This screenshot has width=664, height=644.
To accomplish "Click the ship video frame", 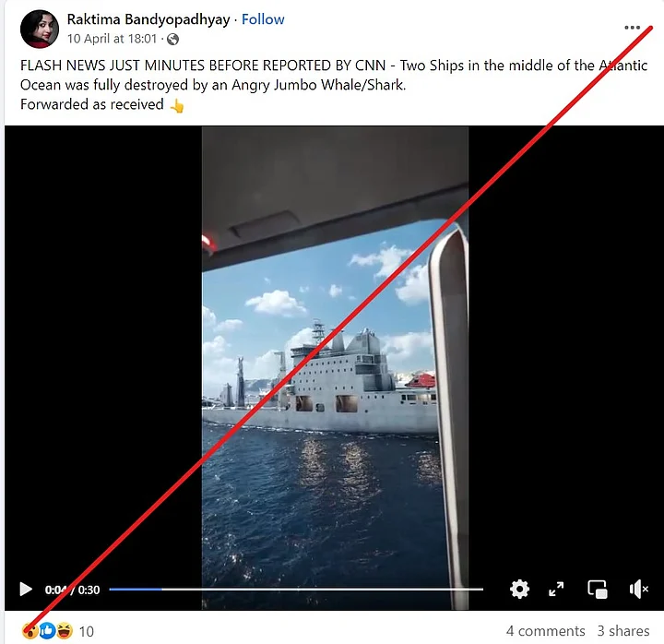I will pos(335,368).
